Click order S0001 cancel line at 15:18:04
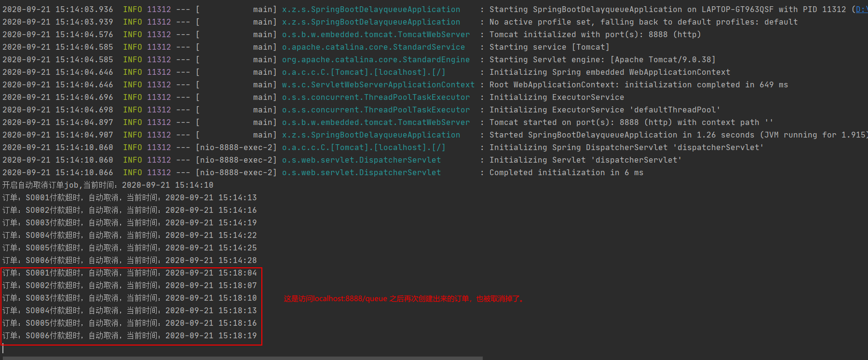 click(130, 273)
